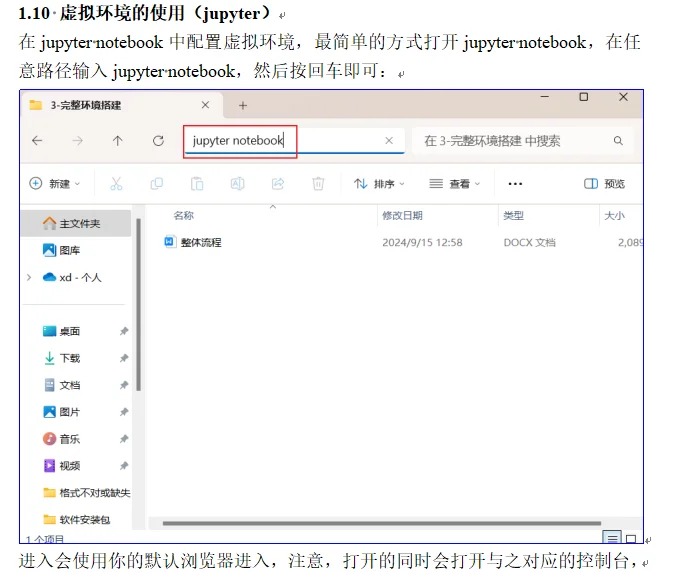Viewport: 680px width, 572px height.
Task: Open 图片 in sidebar
Action: 62,412
